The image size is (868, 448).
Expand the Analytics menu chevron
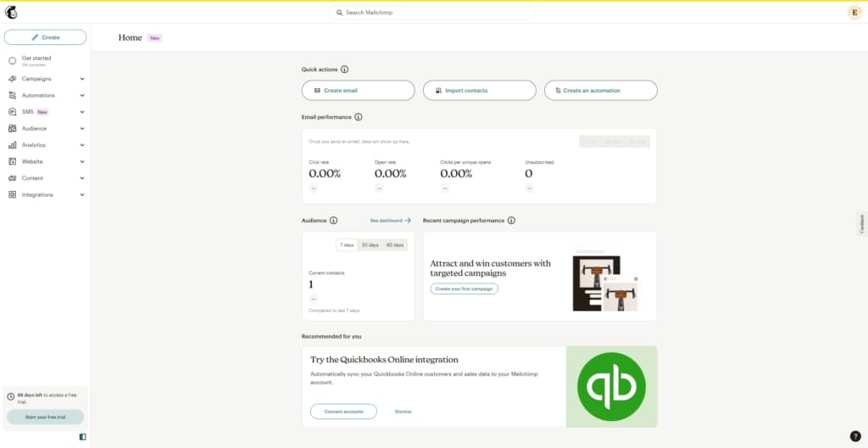(x=82, y=145)
